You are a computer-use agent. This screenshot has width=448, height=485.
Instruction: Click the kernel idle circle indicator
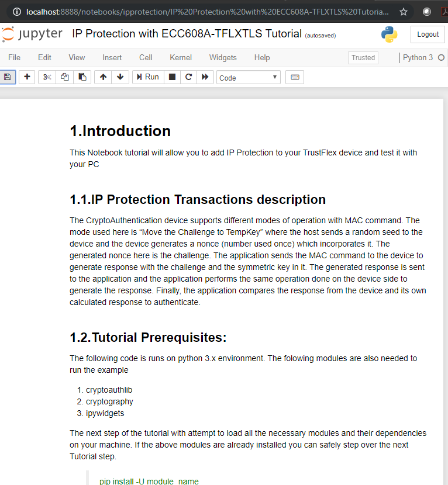point(441,57)
